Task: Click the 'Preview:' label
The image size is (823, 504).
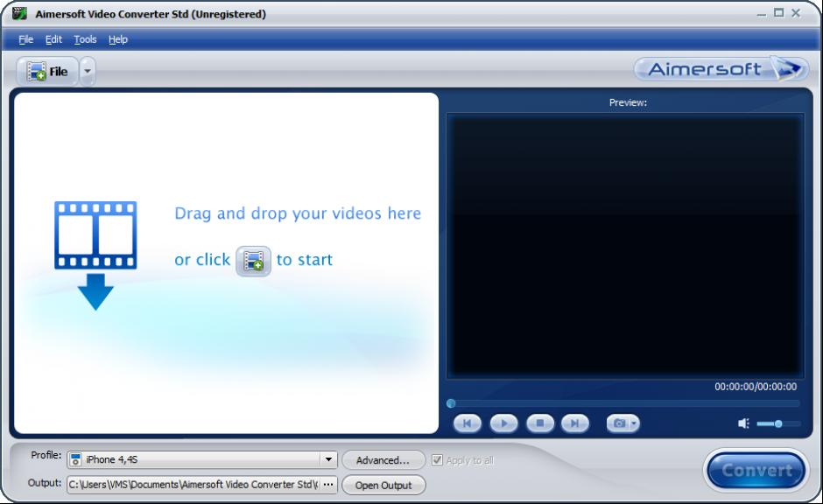Action: (628, 102)
